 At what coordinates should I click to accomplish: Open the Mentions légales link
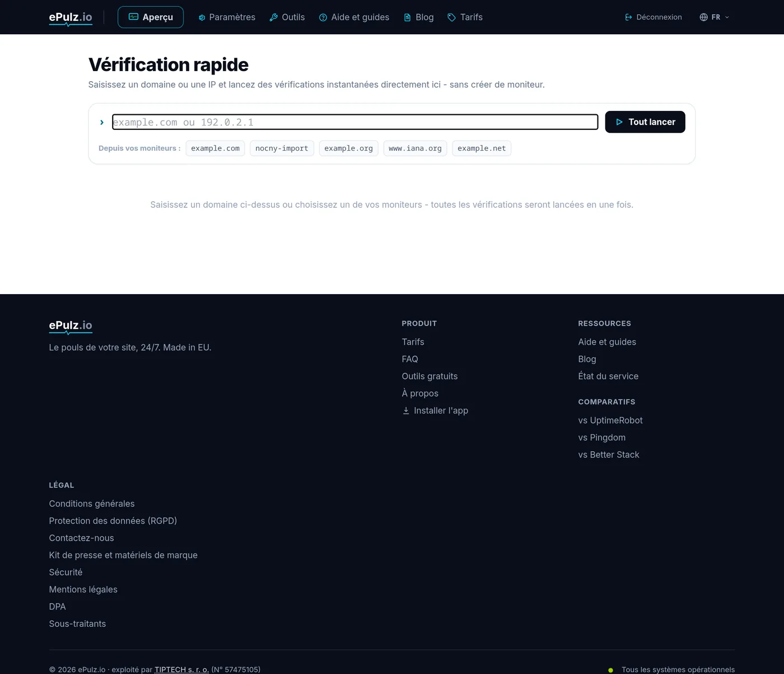click(83, 589)
